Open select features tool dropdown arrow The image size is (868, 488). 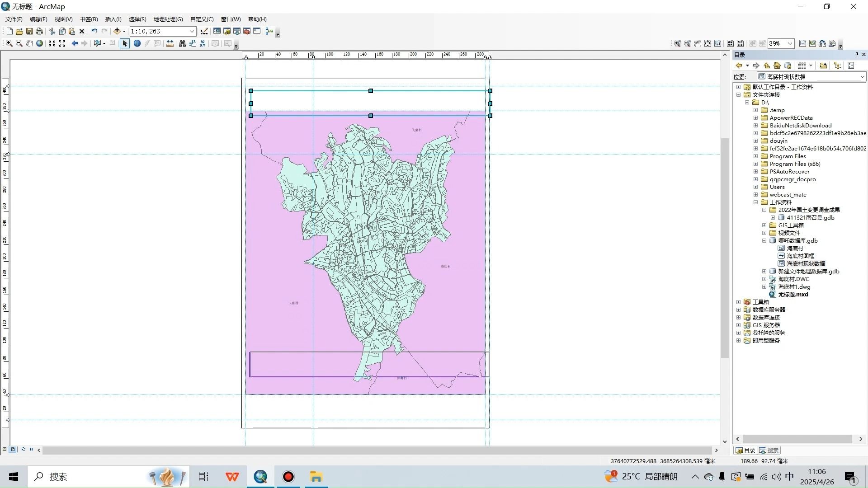(x=104, y=43)
